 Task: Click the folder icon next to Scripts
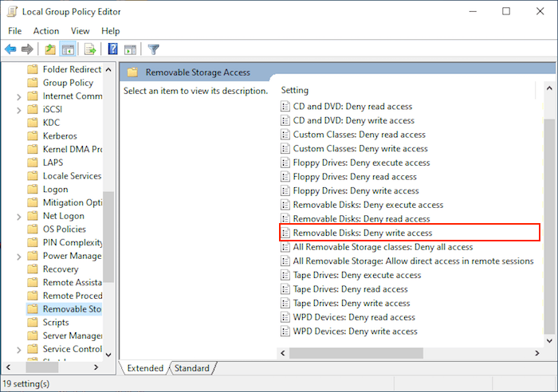pos(33,322)
